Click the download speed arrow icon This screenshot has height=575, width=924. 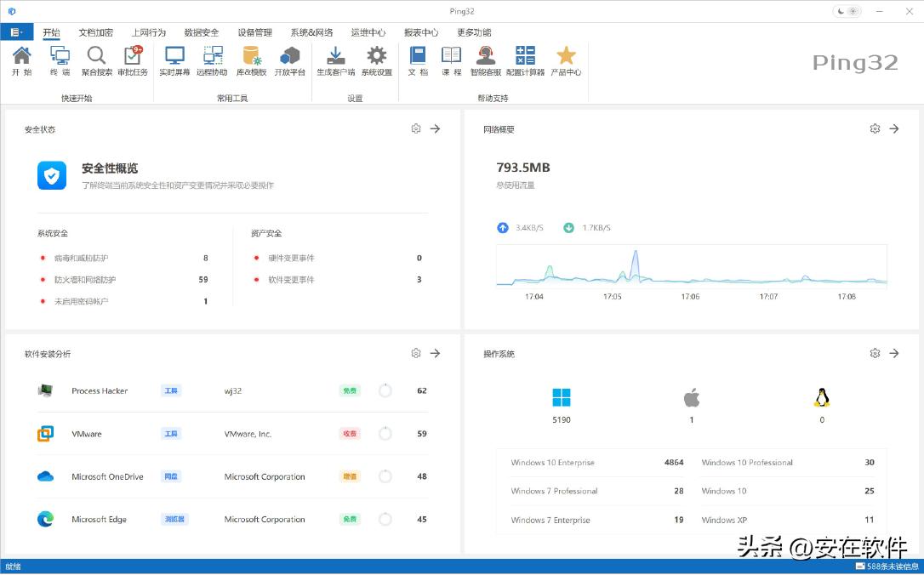click(x=568, y=227)
